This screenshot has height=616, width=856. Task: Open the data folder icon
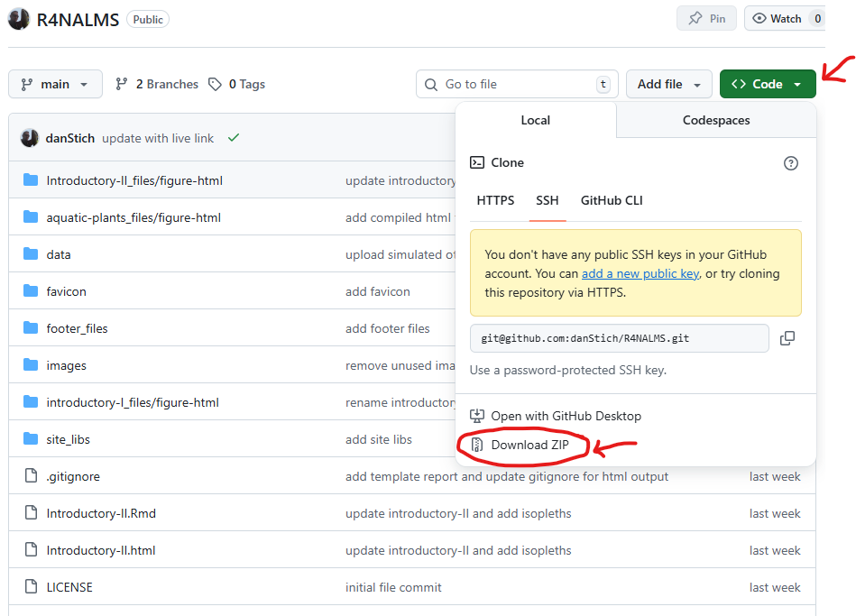(x=31, y=254)
